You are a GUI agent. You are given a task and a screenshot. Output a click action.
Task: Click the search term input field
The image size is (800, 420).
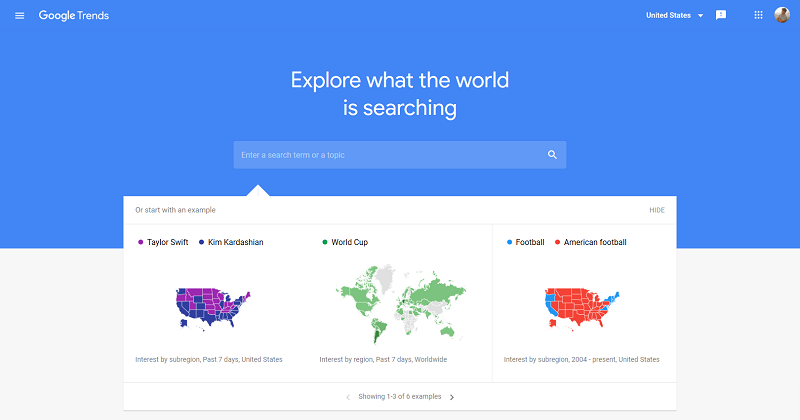coord(390,155)
